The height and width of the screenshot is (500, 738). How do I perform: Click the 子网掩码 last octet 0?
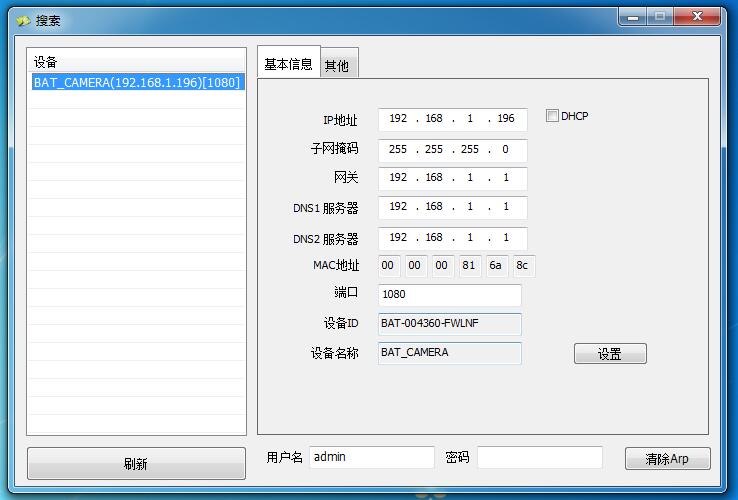(x=505, y=149)
